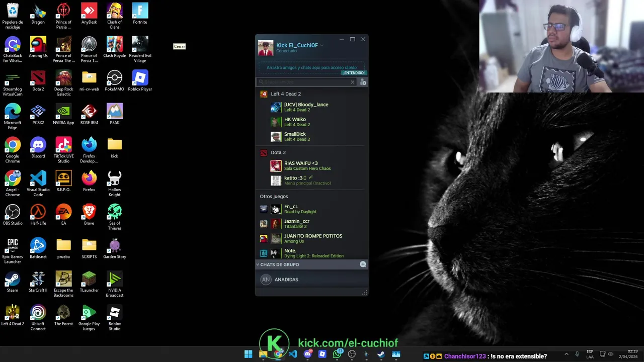Screen dimensions: 644x362
Task: Open OBS Studio from the taskbar
Action: (x=352, y=354)
